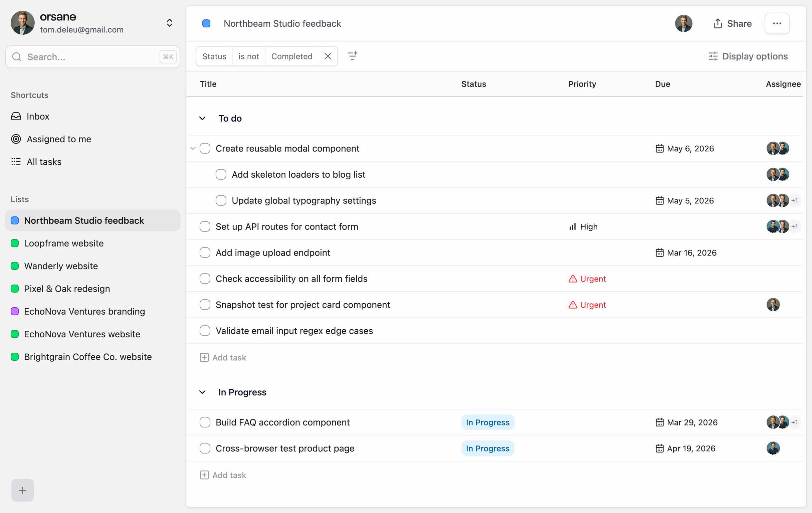Click the plus button to create a new list

23,490
